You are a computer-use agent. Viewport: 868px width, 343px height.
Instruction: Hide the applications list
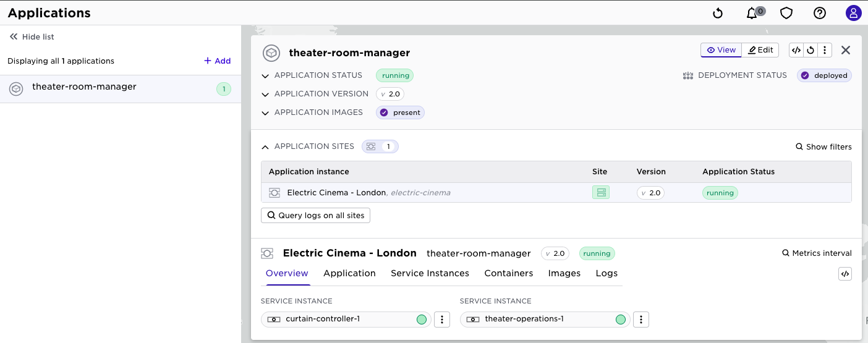(32, 36)
